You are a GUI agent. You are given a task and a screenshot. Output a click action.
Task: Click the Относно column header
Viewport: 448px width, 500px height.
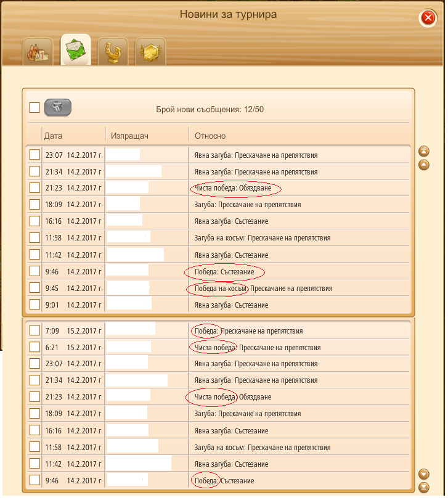click(x=210, y=136)
